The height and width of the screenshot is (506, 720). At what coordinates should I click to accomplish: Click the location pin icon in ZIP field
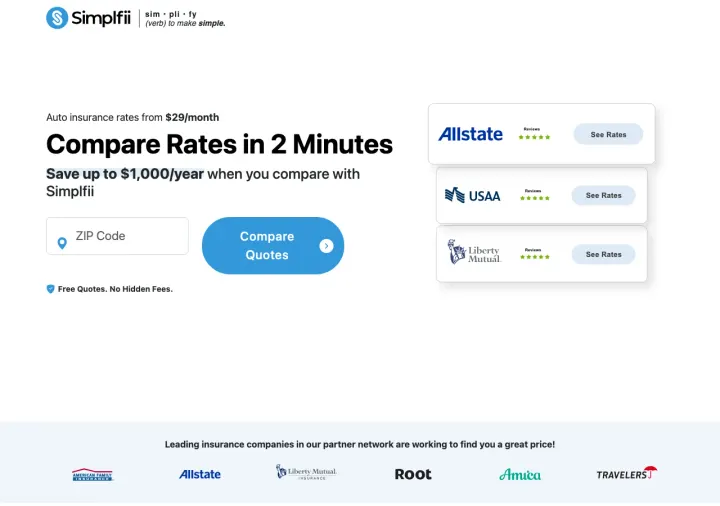click(61, 240)
